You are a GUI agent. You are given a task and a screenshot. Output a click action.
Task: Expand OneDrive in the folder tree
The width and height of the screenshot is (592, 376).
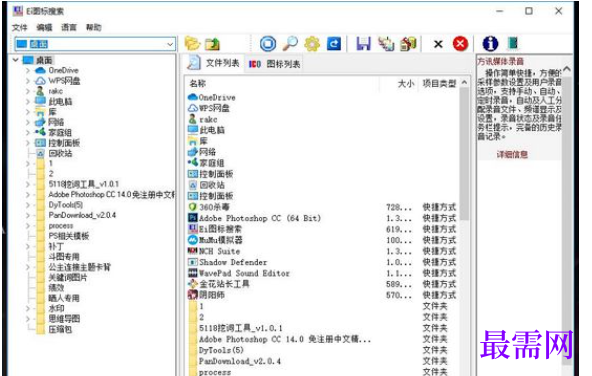(28, 70)
